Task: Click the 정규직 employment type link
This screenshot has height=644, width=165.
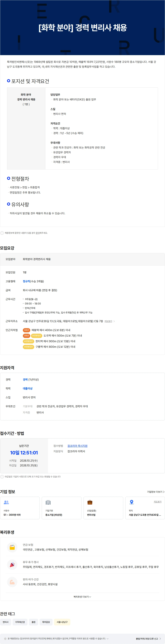Action: [26, 281]
